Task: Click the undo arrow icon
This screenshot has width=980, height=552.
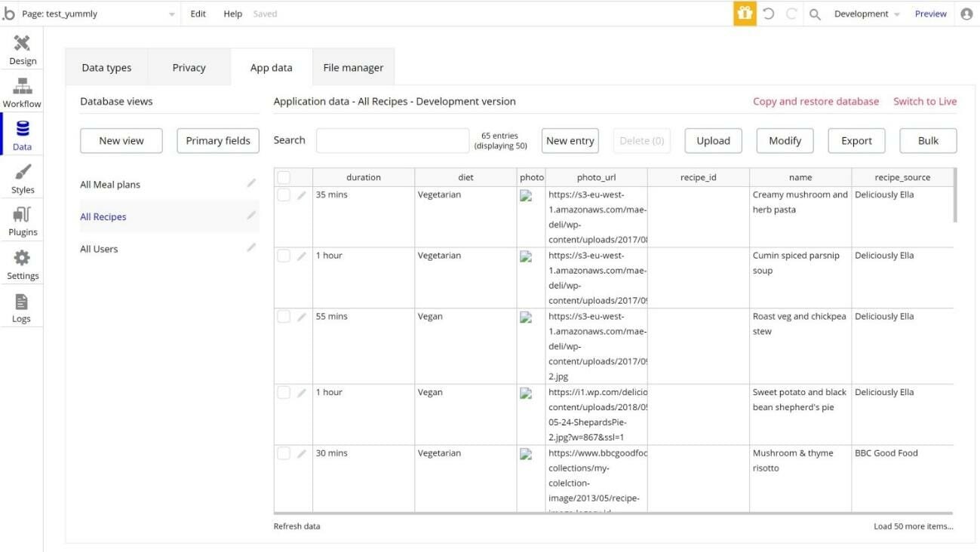Action: [x=769, y=14]
